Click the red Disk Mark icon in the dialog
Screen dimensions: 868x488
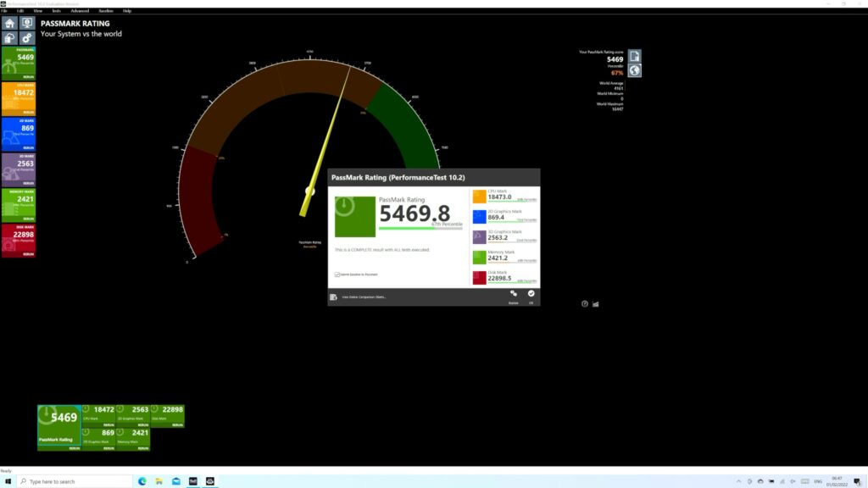[480, 277]
